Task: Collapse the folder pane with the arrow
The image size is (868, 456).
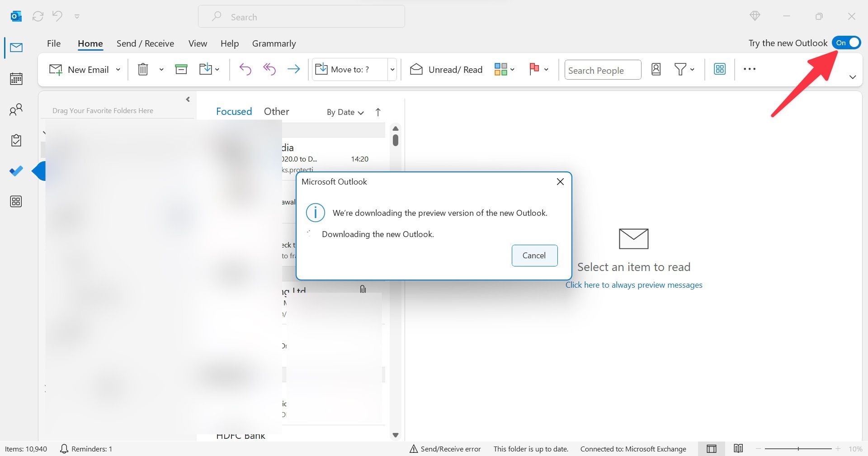Action: point(188,100)
